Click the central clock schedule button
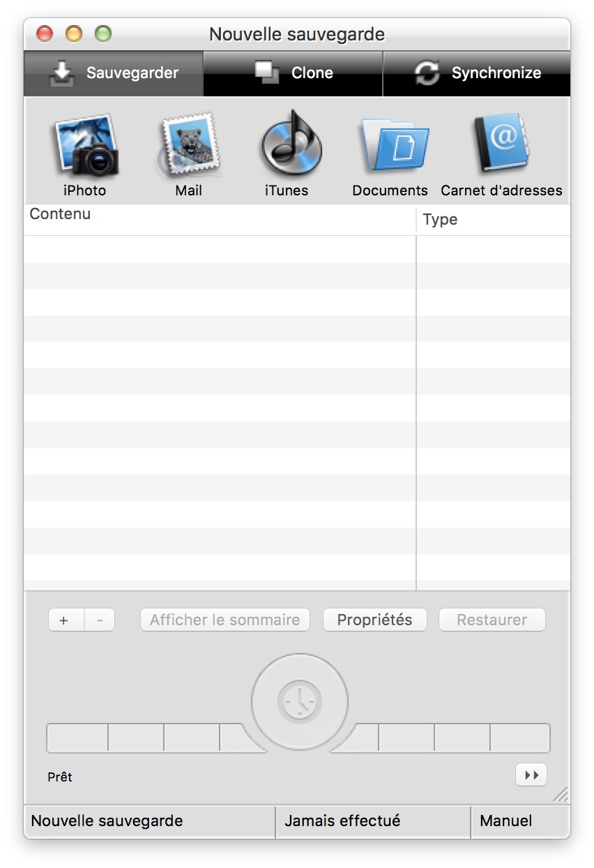Screen dimensions: 594x868 pyautogui.click(x=300, y=701)
